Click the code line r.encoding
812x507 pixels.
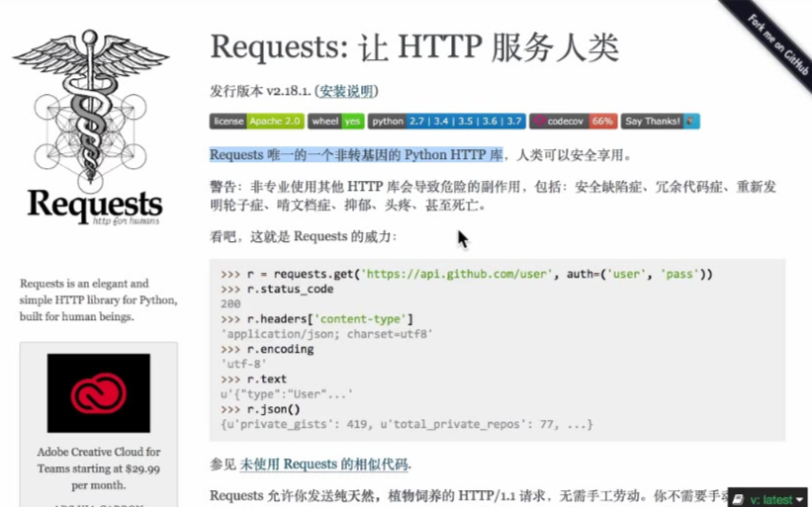click(x=267, y=349)
